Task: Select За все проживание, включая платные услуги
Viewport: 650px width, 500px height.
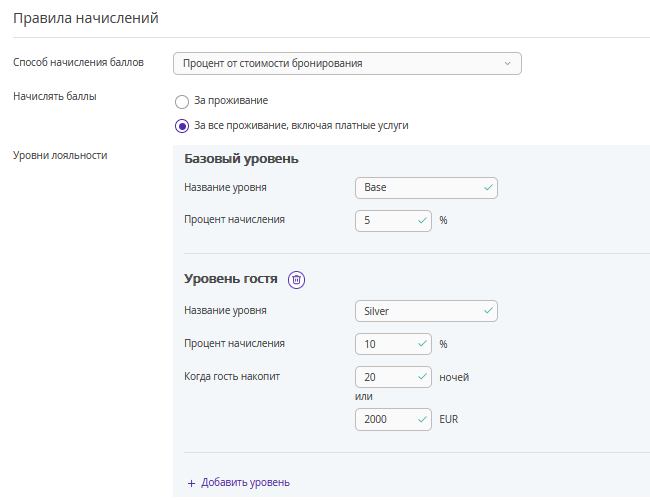Action: (182, 126)
